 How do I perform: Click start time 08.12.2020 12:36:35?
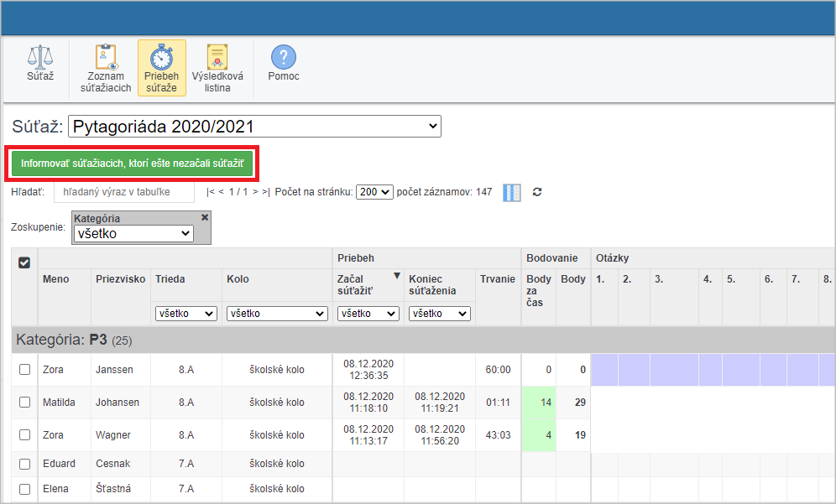368,370
